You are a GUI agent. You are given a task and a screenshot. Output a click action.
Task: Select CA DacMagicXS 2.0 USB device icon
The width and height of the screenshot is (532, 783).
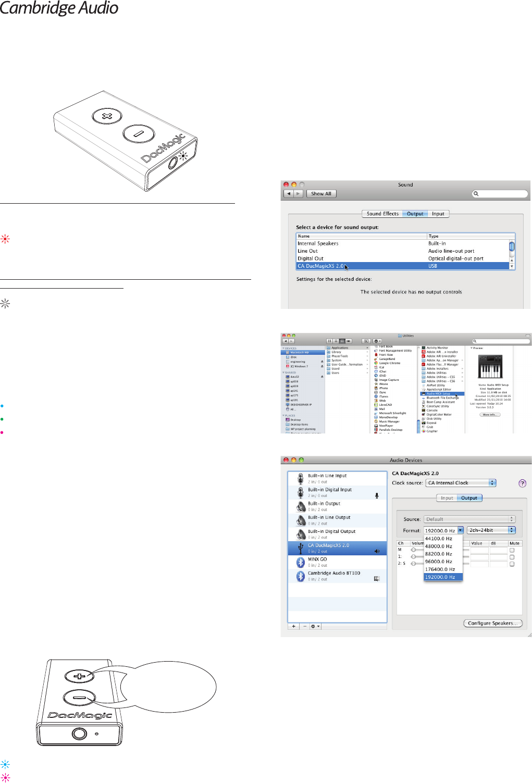pos(301,548)
